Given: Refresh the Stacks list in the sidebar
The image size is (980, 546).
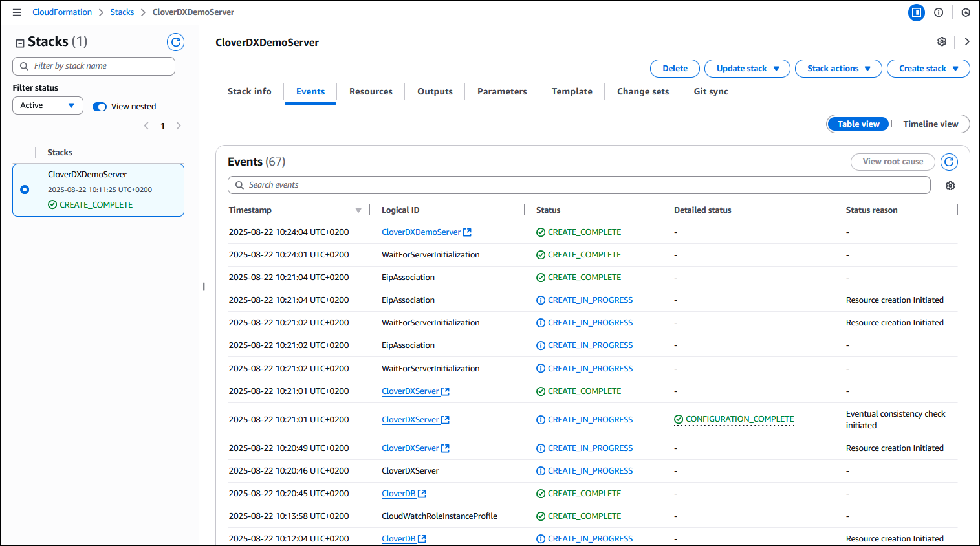Looking at the screenshot, I should click(175, 41).
